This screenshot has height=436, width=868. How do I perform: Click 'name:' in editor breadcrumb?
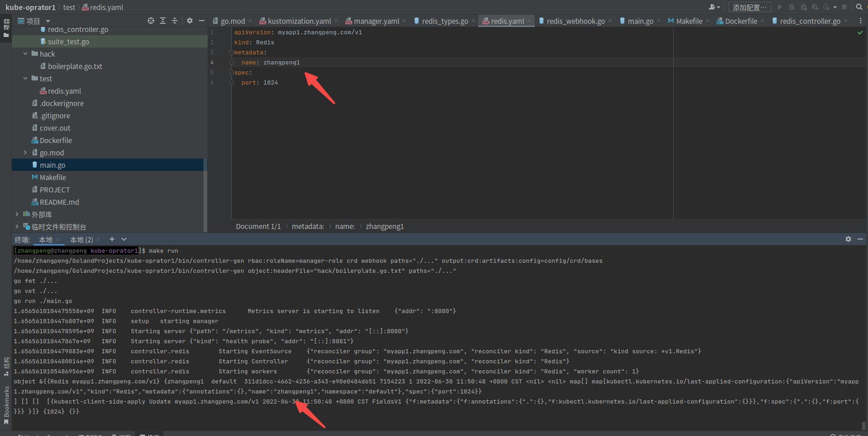345,227
